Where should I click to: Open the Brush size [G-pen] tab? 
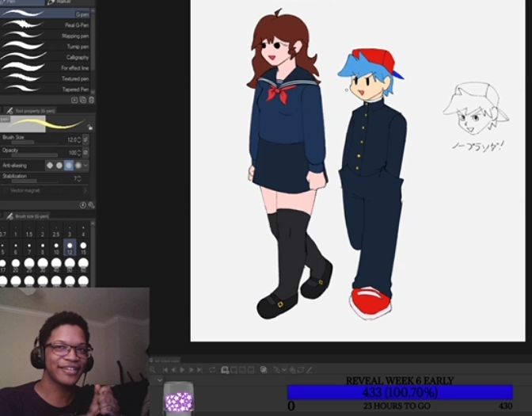tap(28, 216)
